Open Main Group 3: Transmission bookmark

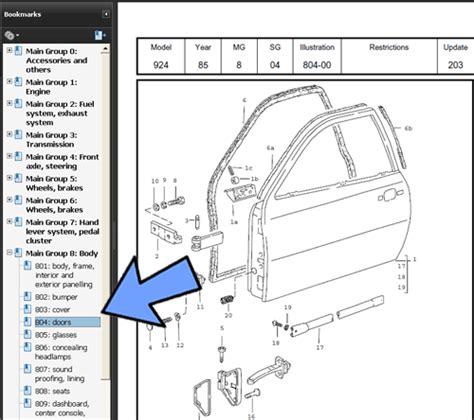pos(51,140)
